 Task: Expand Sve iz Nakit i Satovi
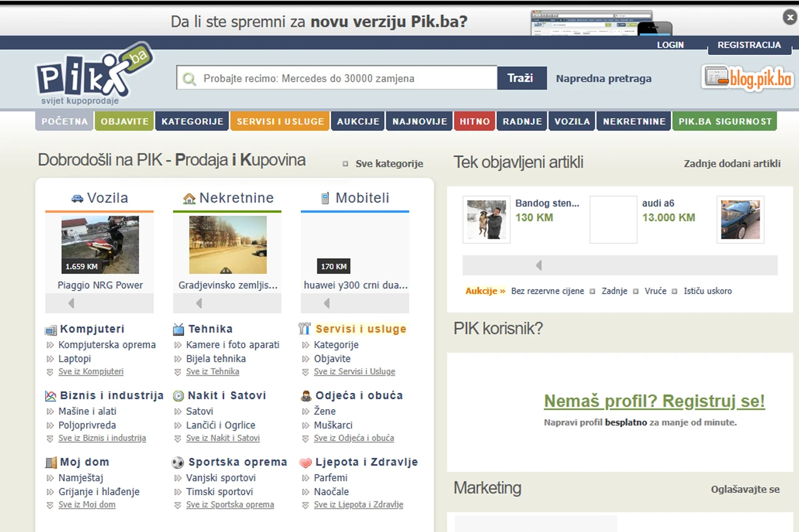click(223, 438)
